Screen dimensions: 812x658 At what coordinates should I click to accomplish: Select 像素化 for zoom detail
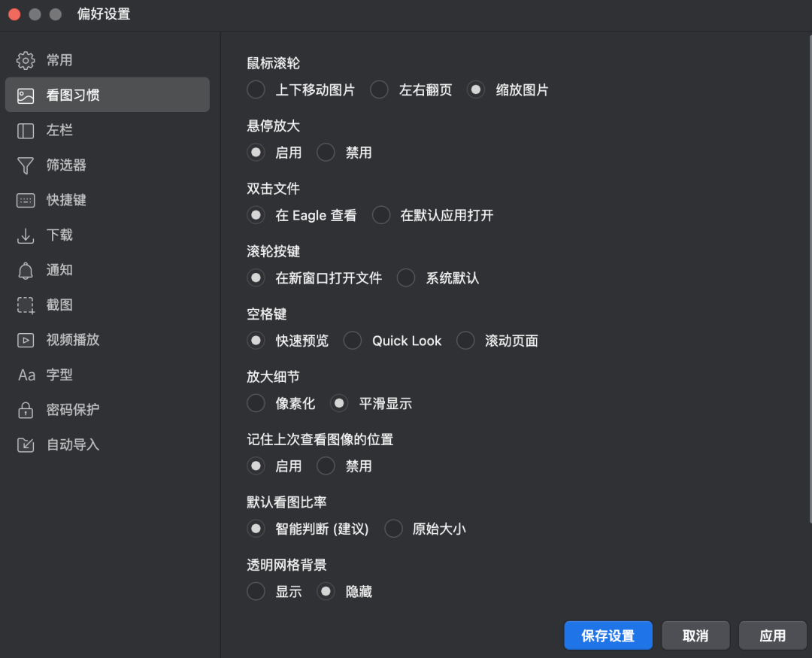(256, 403)
